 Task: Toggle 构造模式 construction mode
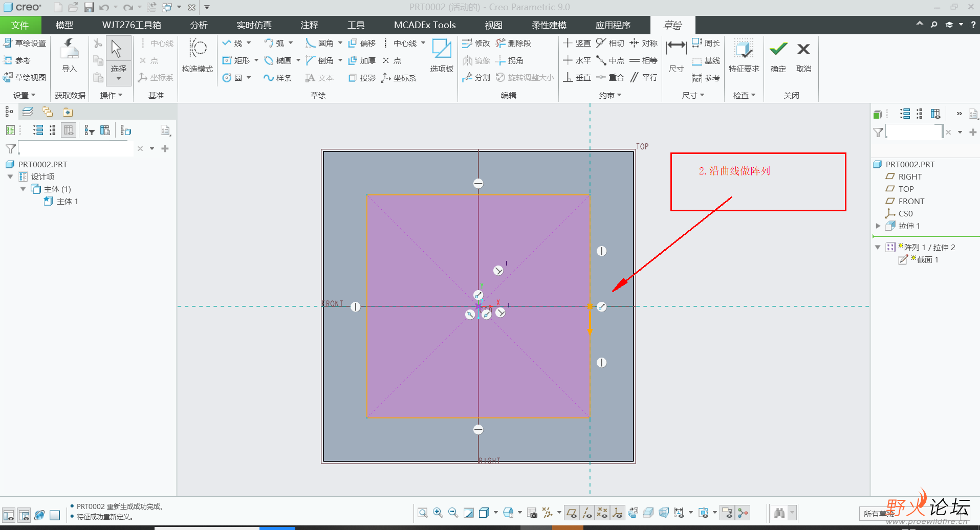tap(197, 56)
